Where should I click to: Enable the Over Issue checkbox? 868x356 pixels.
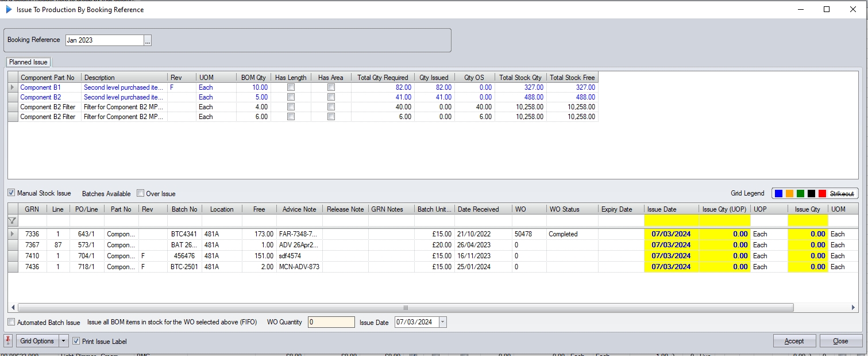(140, 194)
